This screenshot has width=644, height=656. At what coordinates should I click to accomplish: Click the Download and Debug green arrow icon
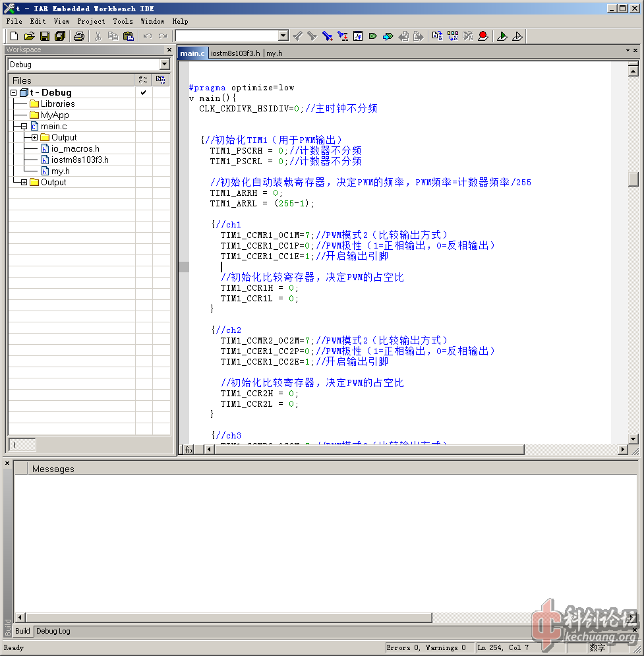coord(502,36)
